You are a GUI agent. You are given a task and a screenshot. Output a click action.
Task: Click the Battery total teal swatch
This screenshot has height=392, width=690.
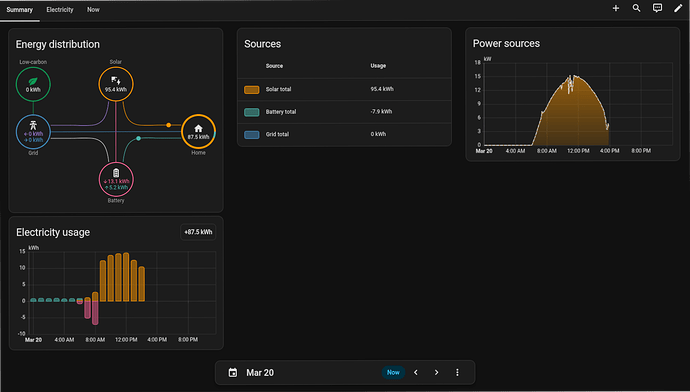pos(252,112)
